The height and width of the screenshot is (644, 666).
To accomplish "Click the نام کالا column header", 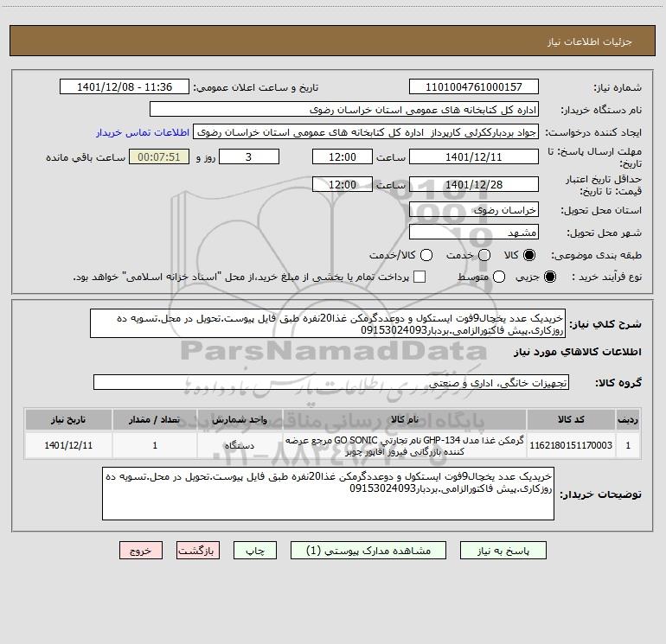I will click(x=405, y=419).
